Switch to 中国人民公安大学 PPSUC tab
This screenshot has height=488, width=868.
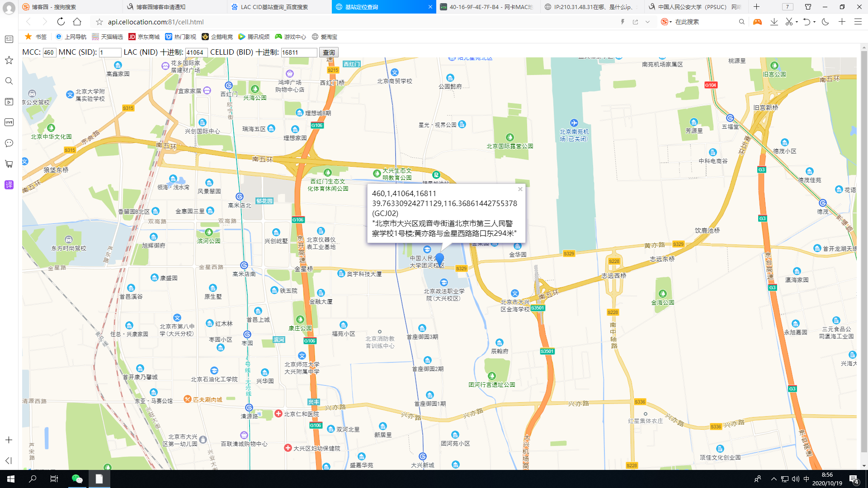point(696,7)
